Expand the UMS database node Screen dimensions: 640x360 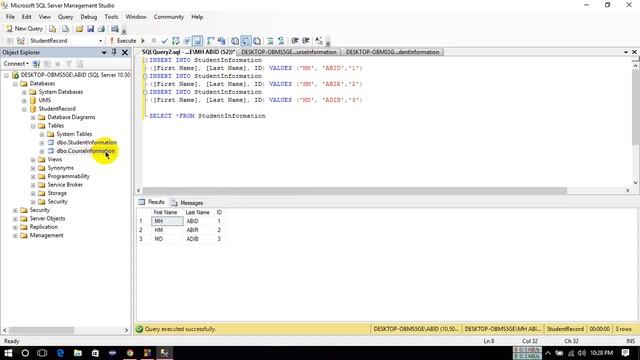point(24,100)
